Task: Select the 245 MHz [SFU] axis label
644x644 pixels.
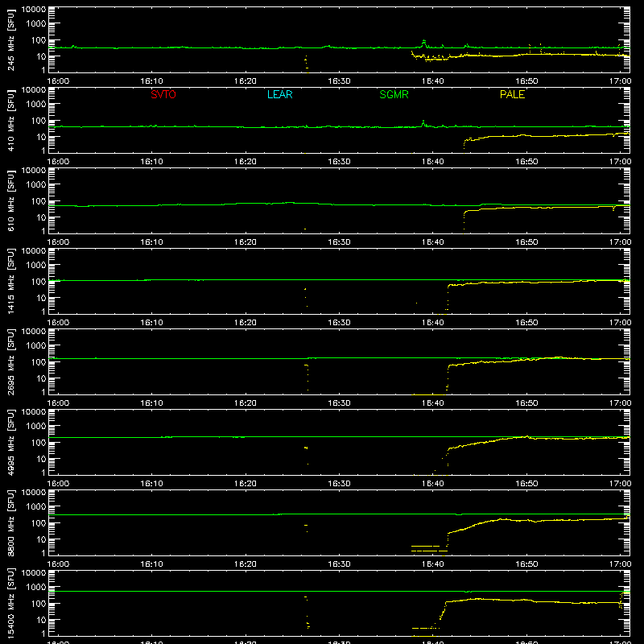Action: coord(10,40)
